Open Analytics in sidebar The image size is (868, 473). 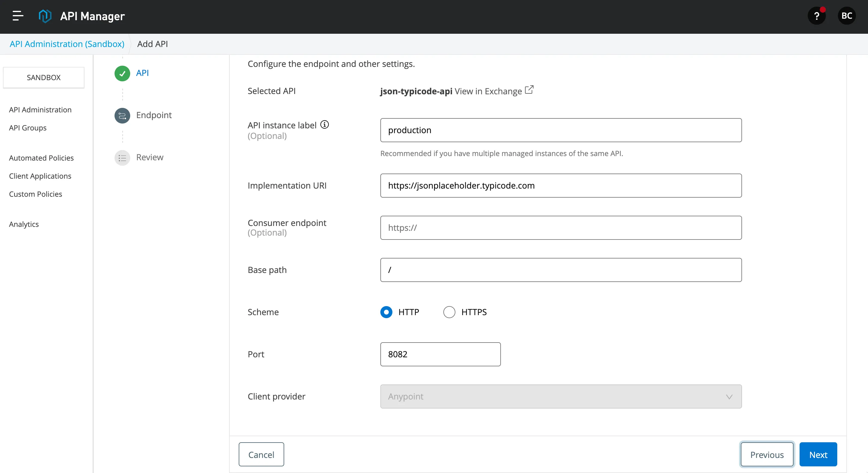point(24,224)
